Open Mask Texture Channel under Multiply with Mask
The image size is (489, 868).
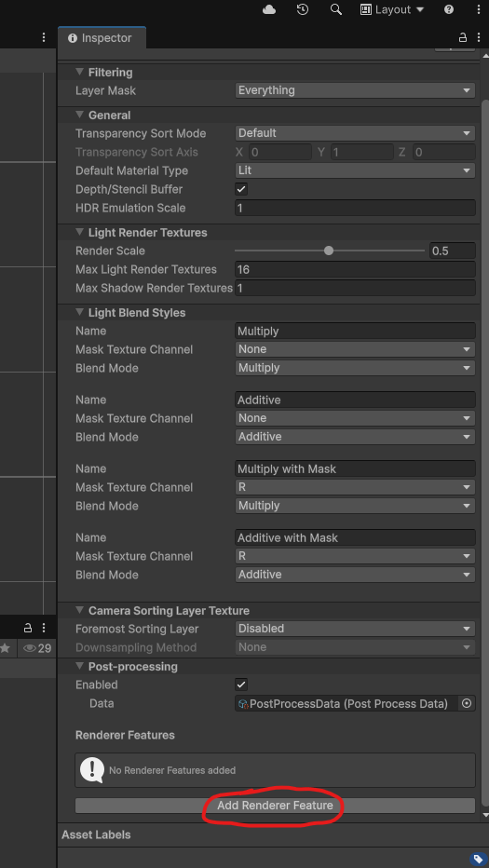(355, 487)
